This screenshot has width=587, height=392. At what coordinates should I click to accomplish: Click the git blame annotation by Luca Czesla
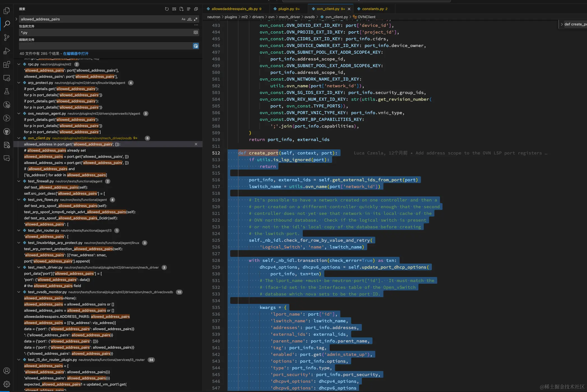pyautogui.click(x=450, y=153)
